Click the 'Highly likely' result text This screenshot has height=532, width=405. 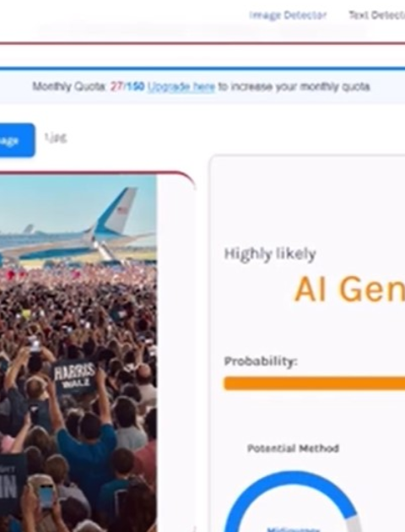(270, 254)
